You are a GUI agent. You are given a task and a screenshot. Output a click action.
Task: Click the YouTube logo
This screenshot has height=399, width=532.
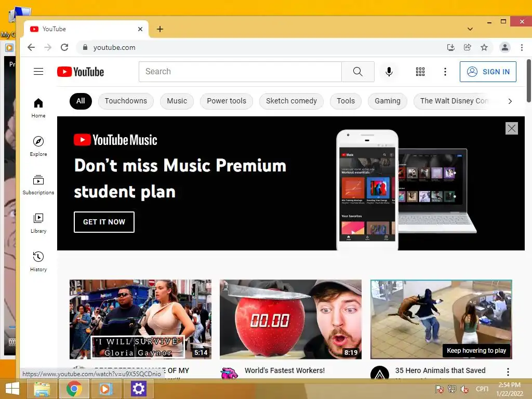pos(81,72)
